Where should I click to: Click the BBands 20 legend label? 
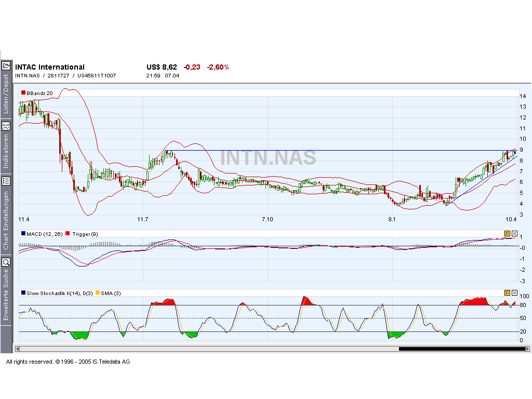(x=39, y=94)
